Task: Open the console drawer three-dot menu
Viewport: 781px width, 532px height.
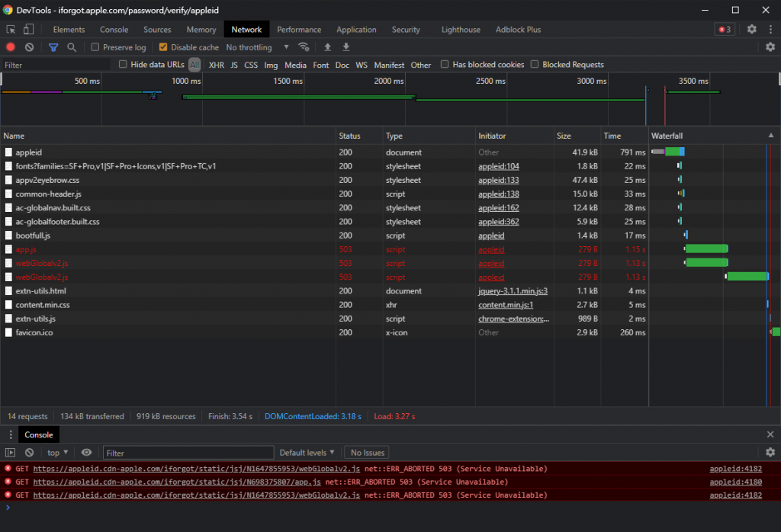Action: 11,435
